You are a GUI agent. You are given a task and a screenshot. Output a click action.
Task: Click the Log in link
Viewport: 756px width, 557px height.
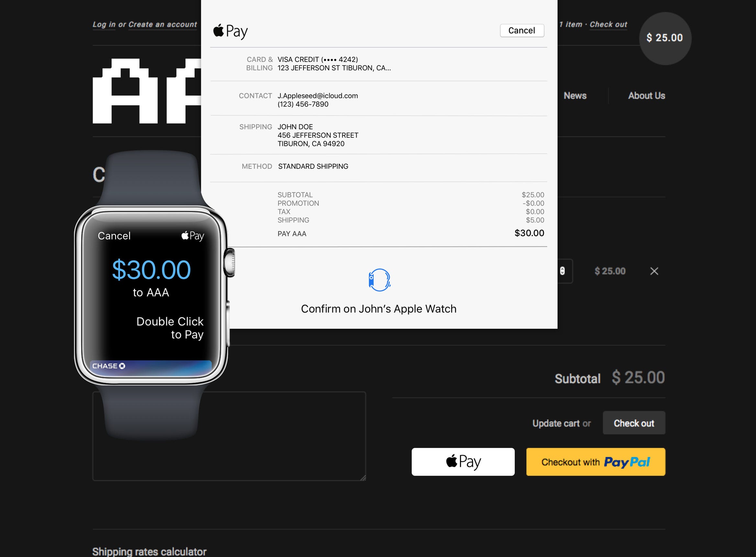tap(104, 25)
